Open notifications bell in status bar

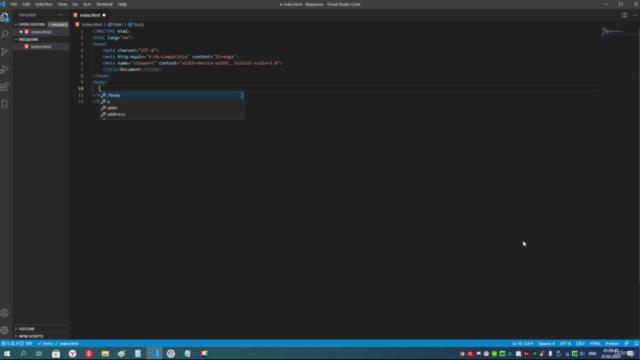(x=636, y=344)
